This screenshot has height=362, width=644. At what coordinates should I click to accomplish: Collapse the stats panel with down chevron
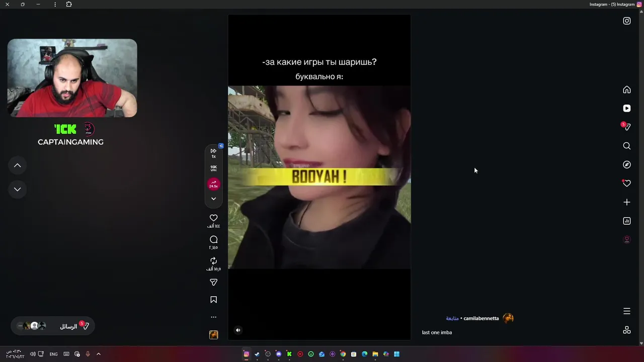[x=213, y=199]
